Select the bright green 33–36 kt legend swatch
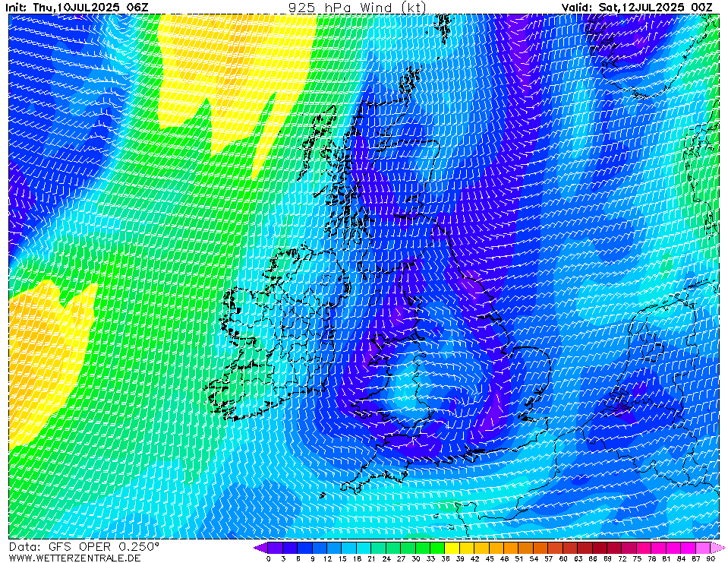 pos(438,548)
